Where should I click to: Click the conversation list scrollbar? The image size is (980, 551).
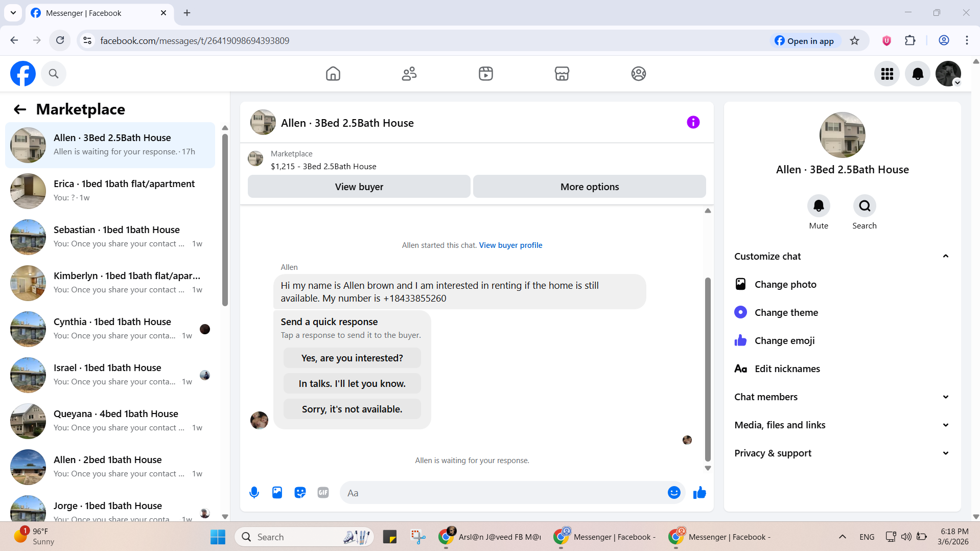(225, 220)
